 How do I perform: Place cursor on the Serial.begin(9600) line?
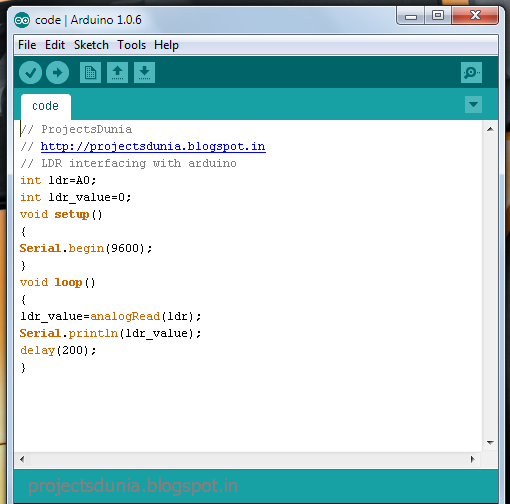[x=86, y=249]
